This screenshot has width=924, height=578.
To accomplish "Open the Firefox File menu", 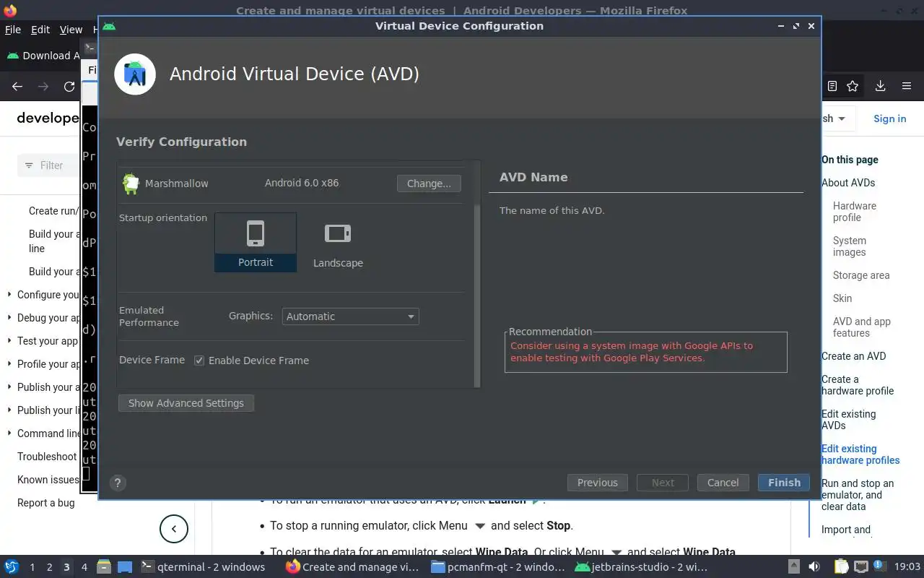I will (x=13, y=30).
